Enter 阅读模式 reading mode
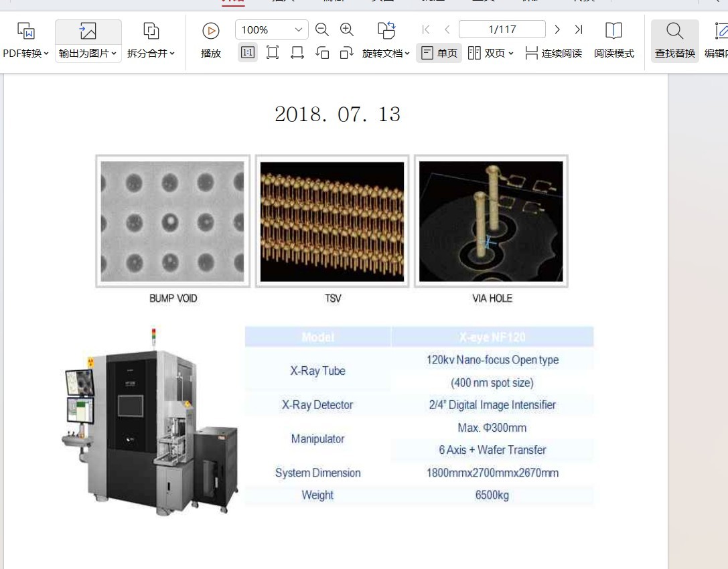Screen dimensions: 728x569 point(613,41)
